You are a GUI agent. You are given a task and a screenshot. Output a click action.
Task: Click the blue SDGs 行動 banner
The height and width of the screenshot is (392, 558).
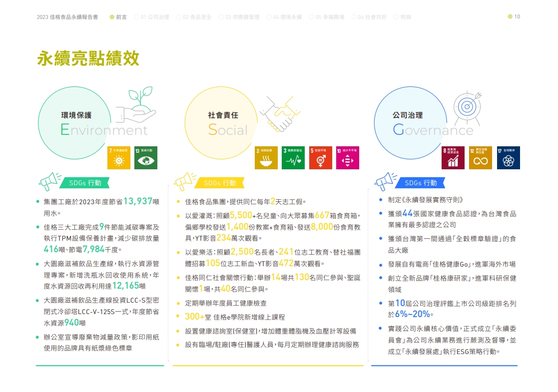(421, 183)
